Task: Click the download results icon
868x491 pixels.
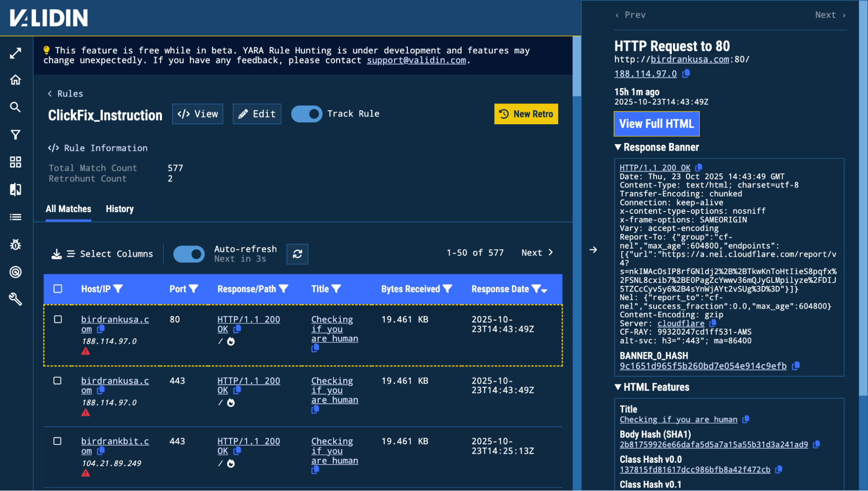Action: pos(56,254)
